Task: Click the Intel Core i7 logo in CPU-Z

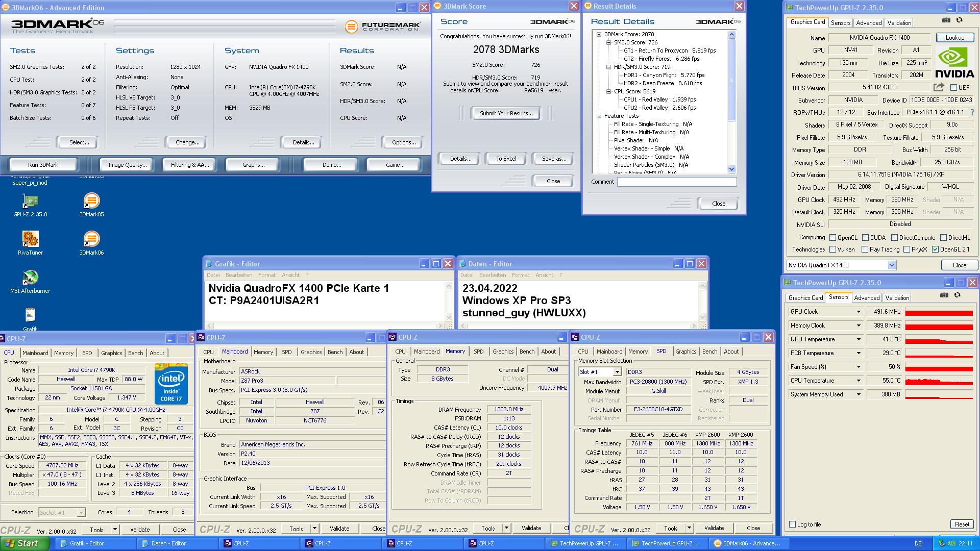Action: coord(170,384)
